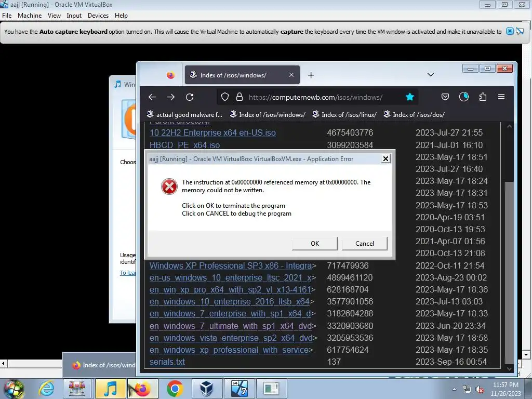Screen dimensions: 532x399
Task: Open Firefox View pinned icon
Action: click(170, 75)
